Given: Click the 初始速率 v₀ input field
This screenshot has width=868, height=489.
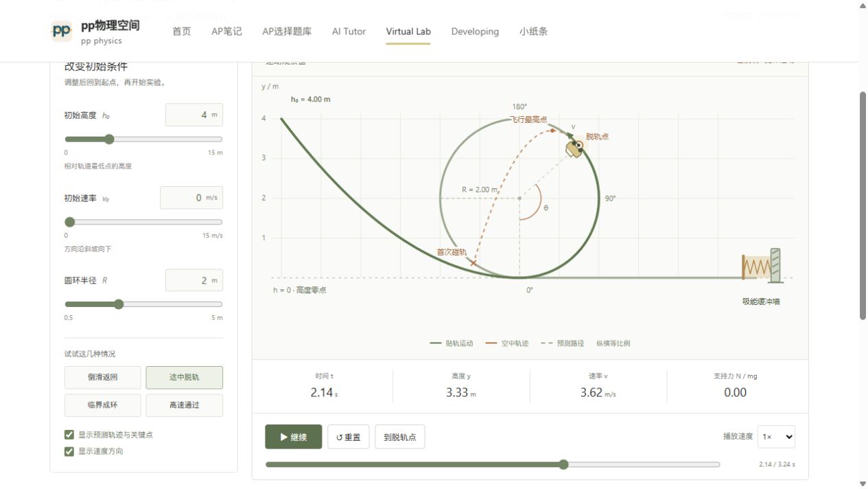Looking at the screenshot, I should [x=191, y=198].
